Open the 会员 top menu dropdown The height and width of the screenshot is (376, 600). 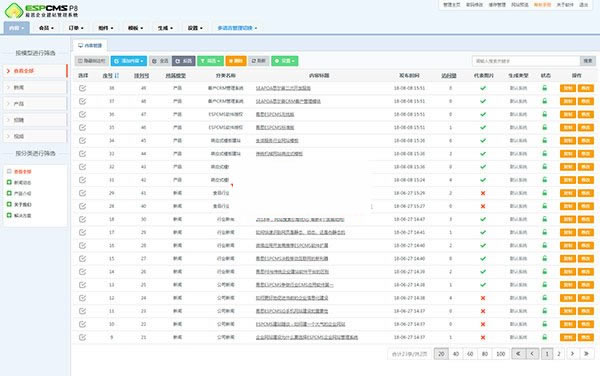[46, 28]
